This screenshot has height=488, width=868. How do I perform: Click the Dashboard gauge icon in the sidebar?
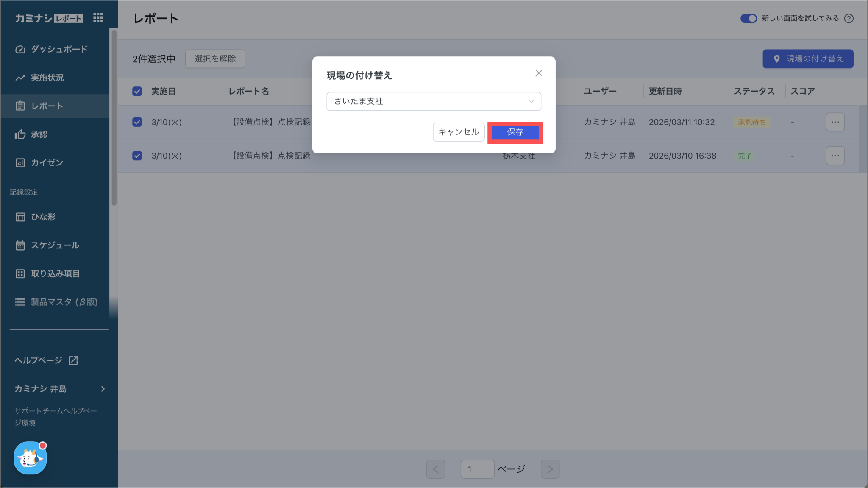click(x=20, y=49)
